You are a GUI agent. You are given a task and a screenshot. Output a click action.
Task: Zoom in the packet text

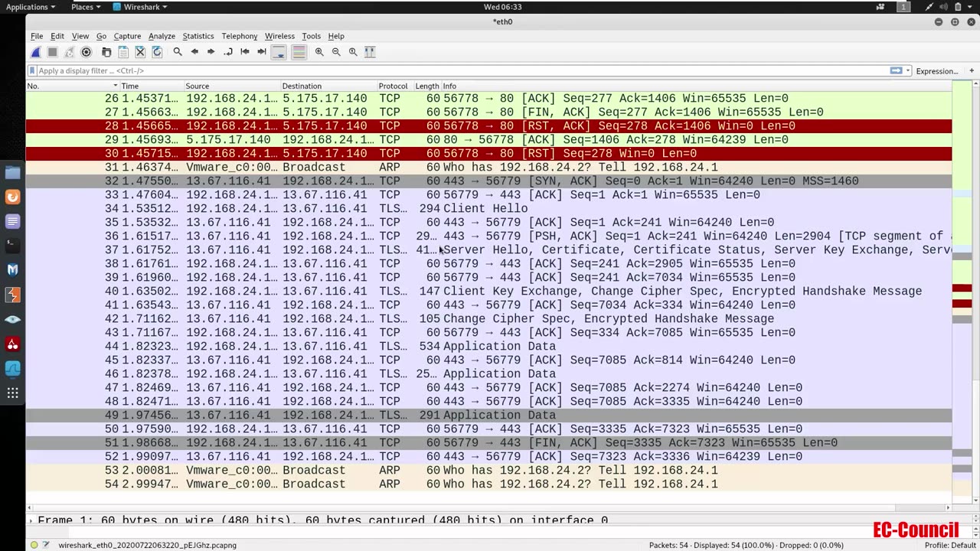click(319, 52)
